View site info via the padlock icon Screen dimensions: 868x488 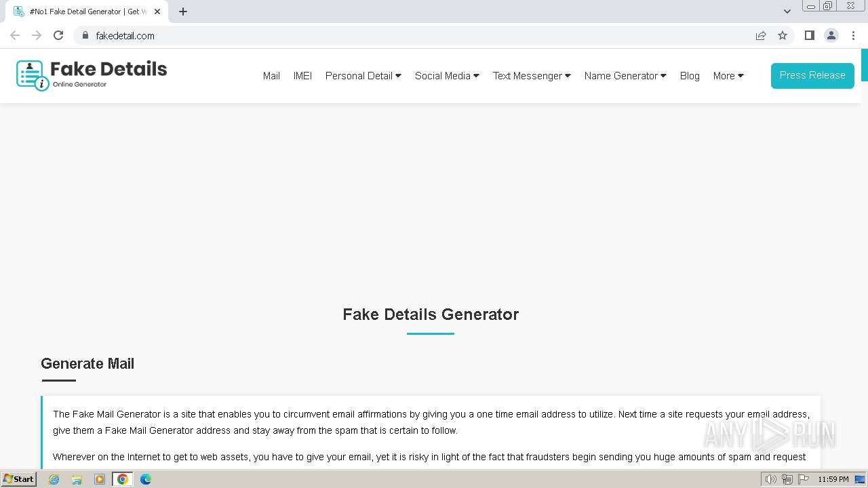click(85, 35)
